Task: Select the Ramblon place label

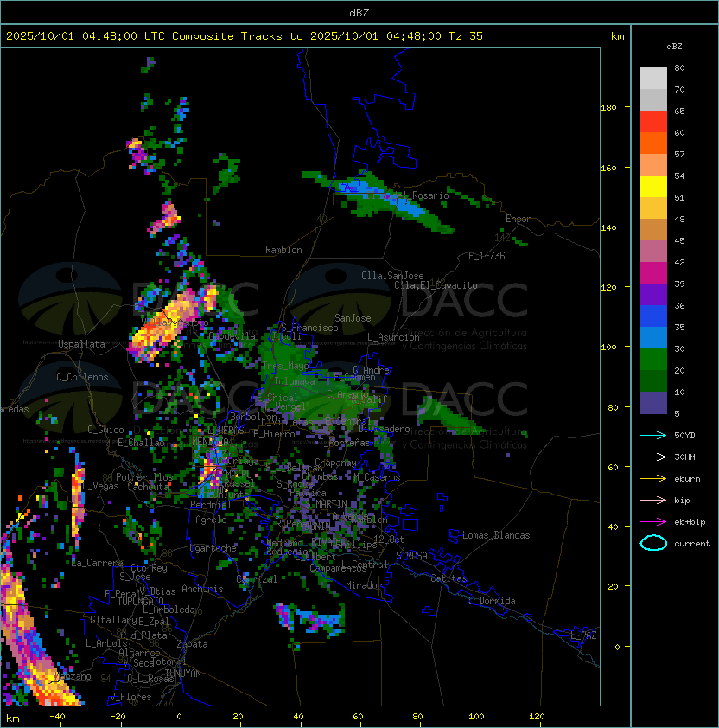Action: [x=283, y=250]
